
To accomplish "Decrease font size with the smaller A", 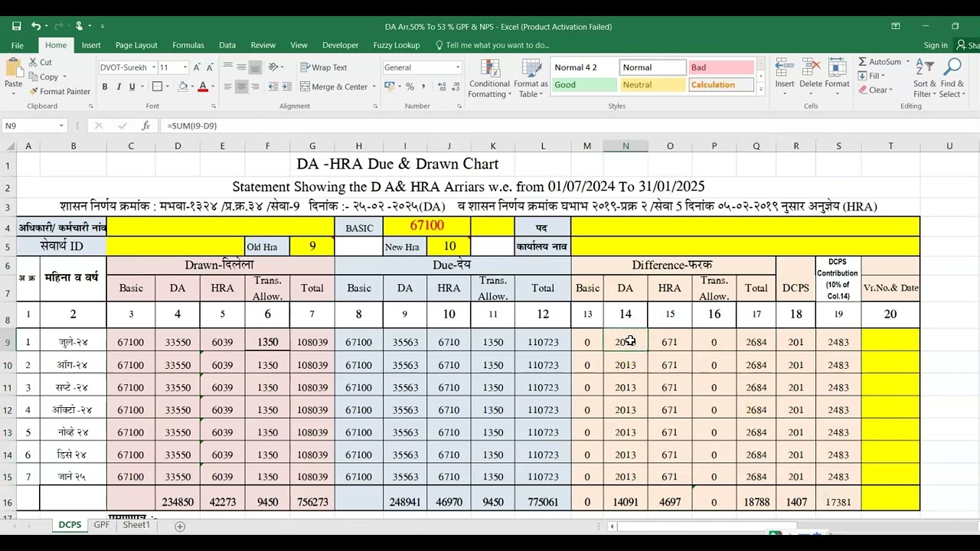I will point(211,67).
